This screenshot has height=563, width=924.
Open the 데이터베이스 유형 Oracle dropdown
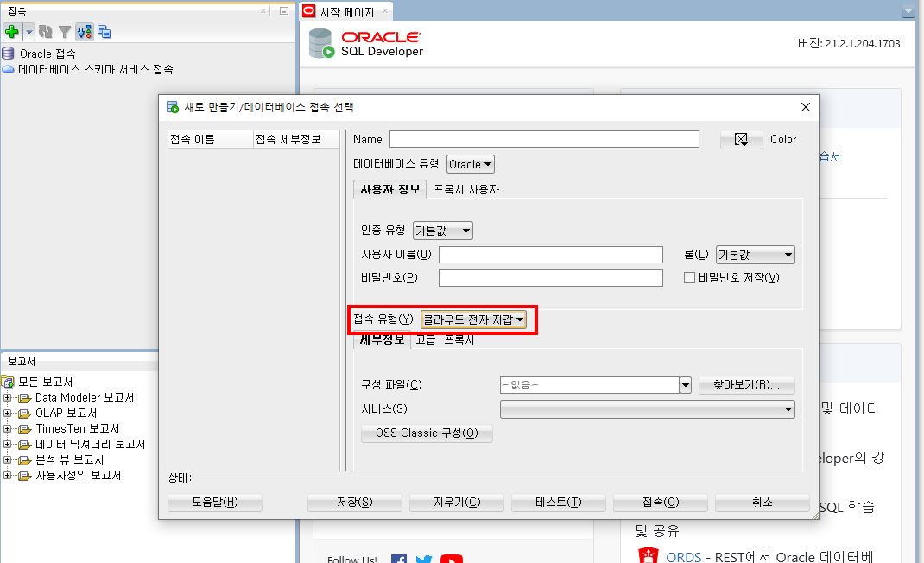pyautogui.click(x=471, y=164)
